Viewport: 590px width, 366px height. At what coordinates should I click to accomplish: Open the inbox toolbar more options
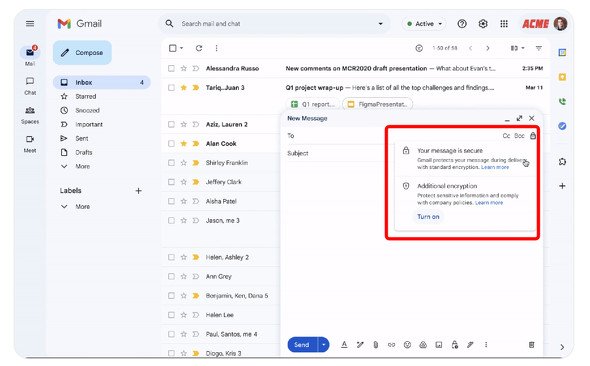[216, 48]
